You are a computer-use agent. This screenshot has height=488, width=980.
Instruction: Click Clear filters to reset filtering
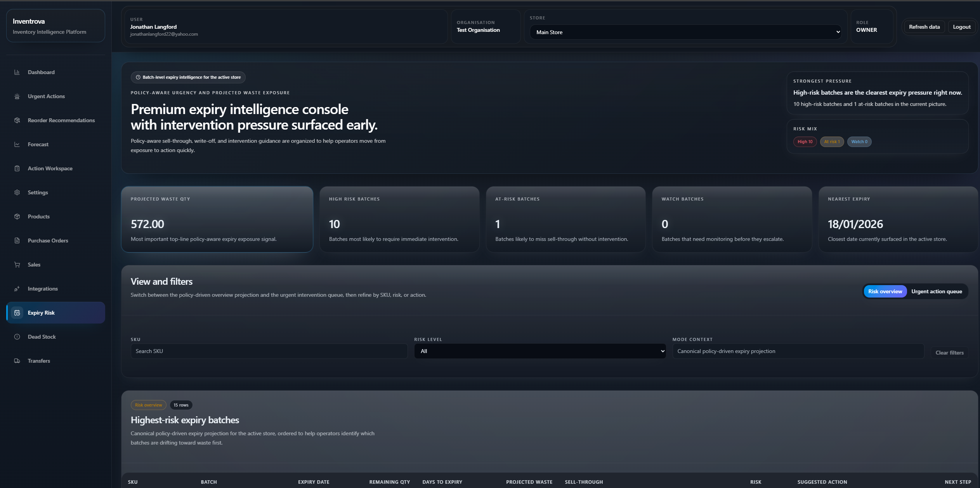pos(949,352)
